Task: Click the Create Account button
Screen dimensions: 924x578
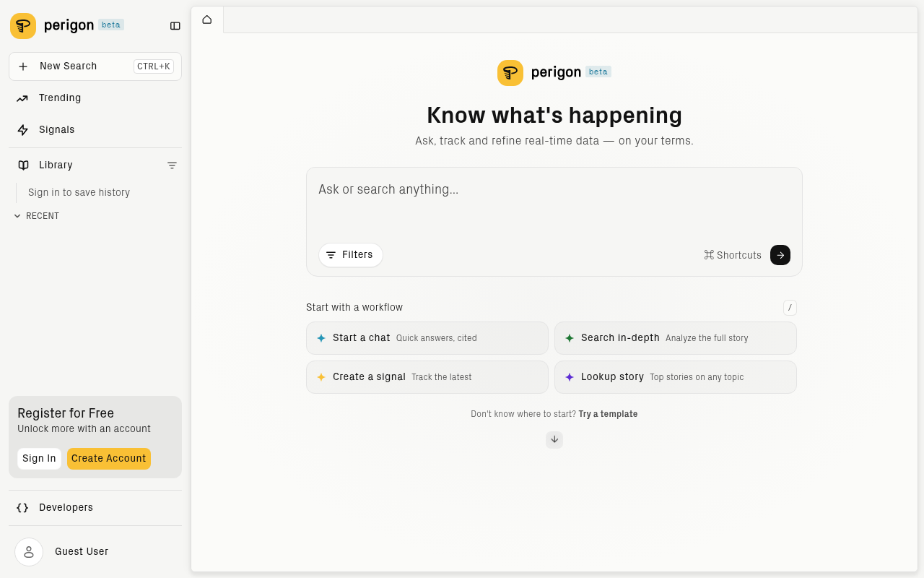Action: coord(108,458)
